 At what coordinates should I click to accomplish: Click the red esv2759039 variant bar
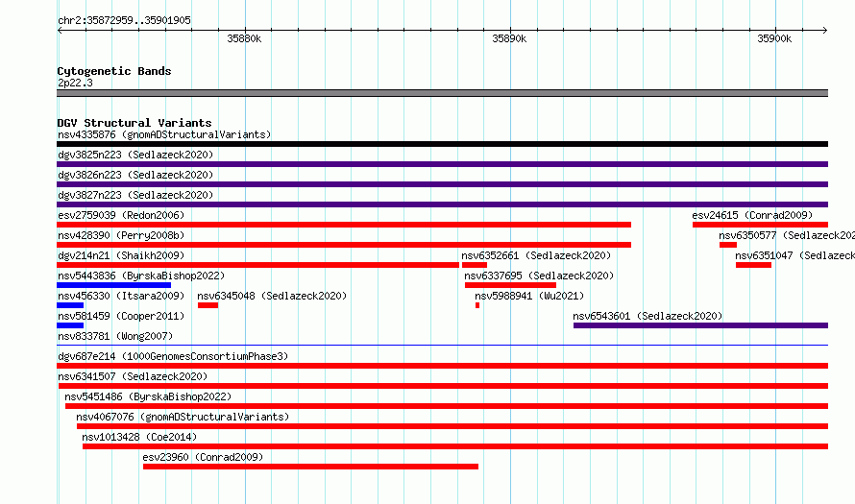point(344,225)
